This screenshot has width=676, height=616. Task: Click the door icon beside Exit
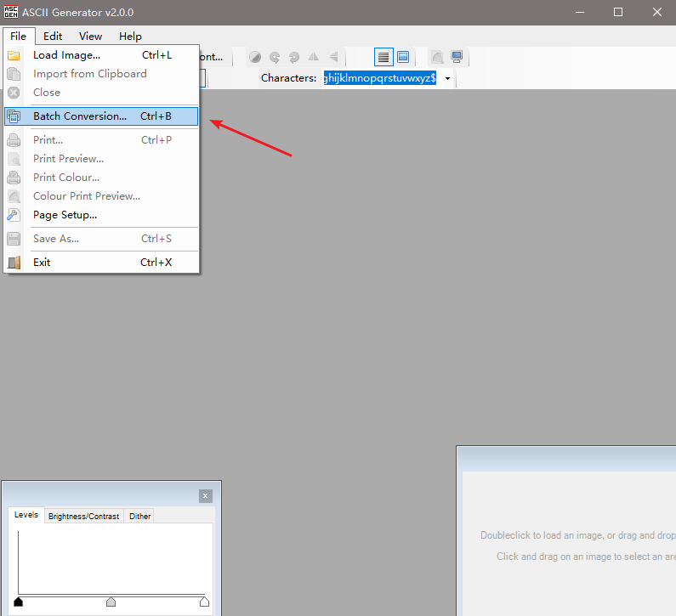(x=14, y=263)
